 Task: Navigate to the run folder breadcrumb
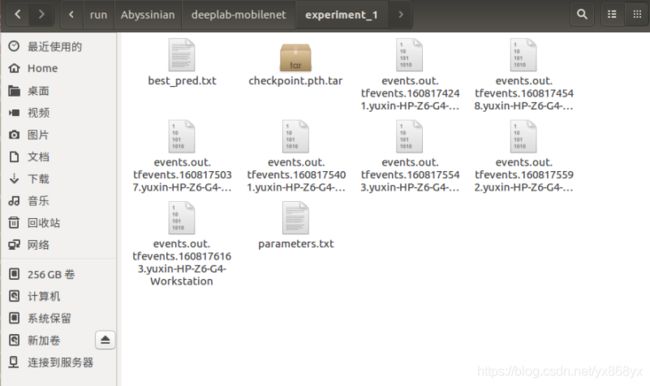pyautogui.click(x=98, y=15)
